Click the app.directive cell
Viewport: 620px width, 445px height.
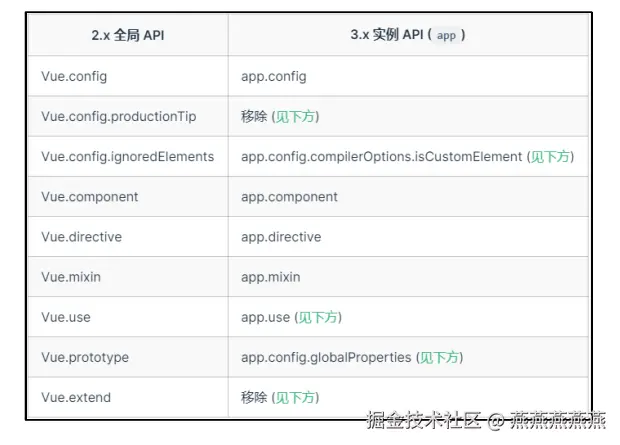tap(281, 237)
